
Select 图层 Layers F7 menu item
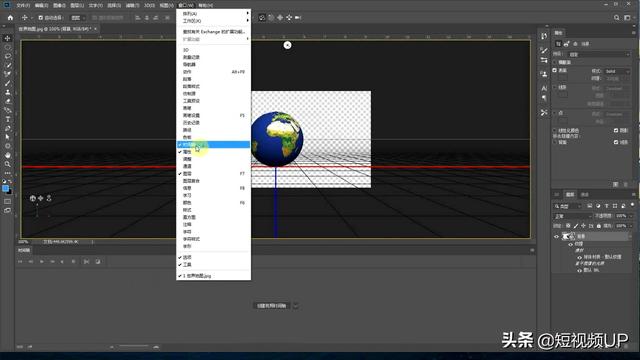pyautogui.click(x=213, y=173)
